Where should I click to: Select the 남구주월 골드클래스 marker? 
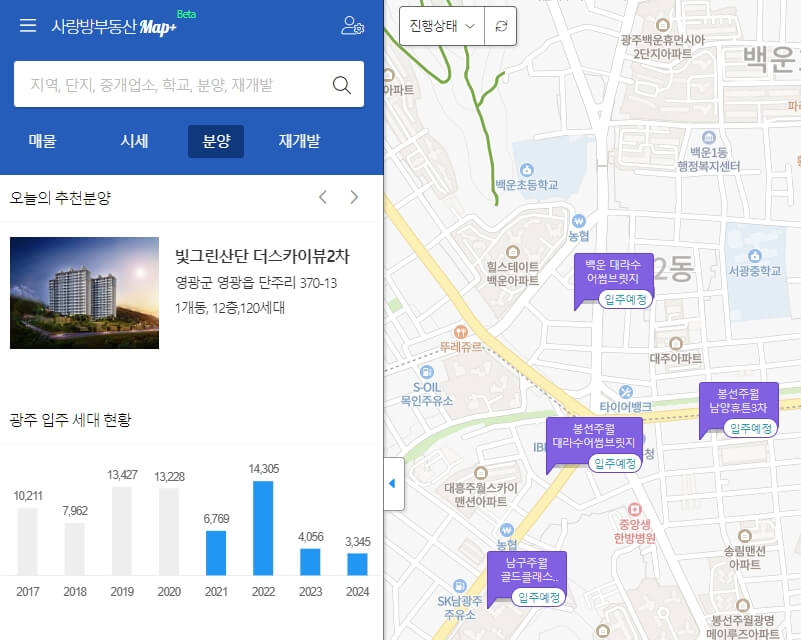pyautogui.click(x=526, y=579)
